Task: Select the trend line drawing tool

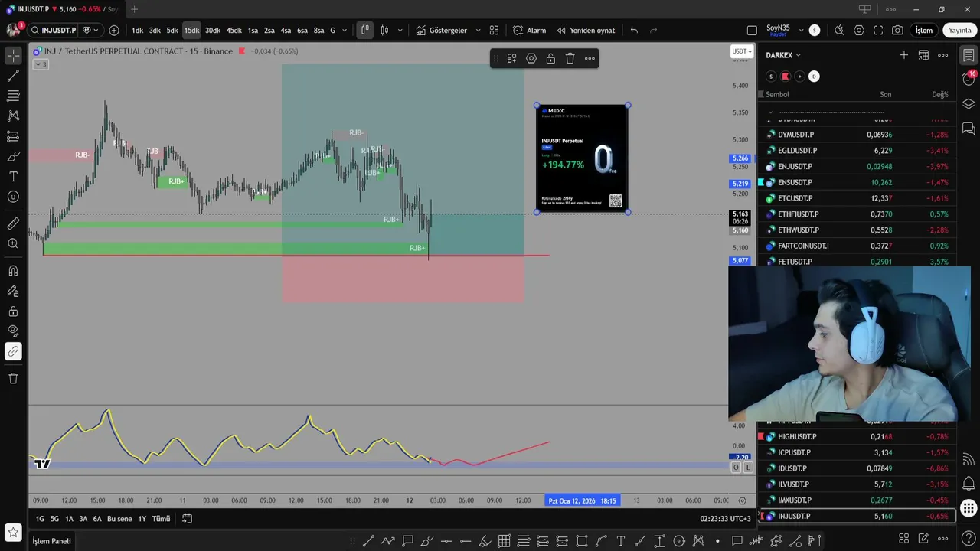Action: tap(13, 77)
